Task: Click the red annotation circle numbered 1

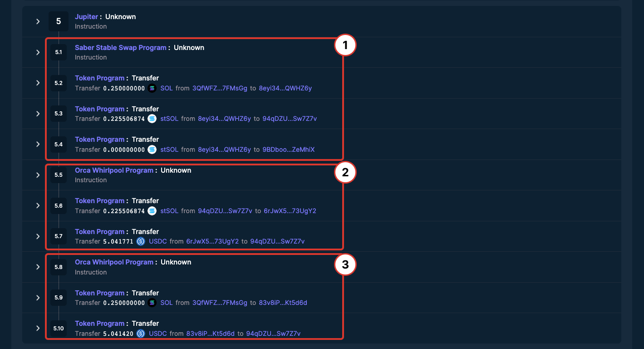Action: tap(345, 46)
